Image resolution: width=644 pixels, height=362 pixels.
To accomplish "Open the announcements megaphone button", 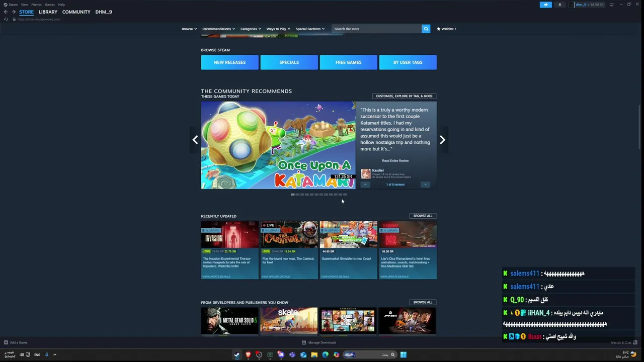I will click(x=546, y=5).
